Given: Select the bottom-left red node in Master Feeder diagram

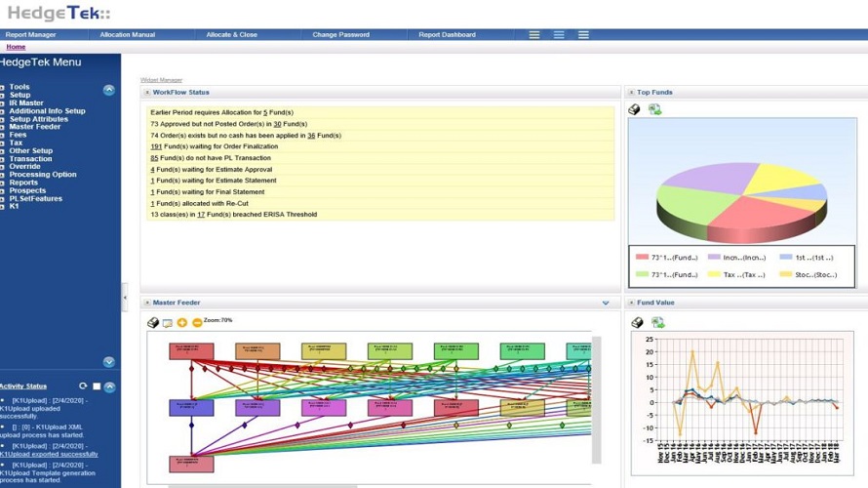Looking at the screenshot, I should coord(191,464).
